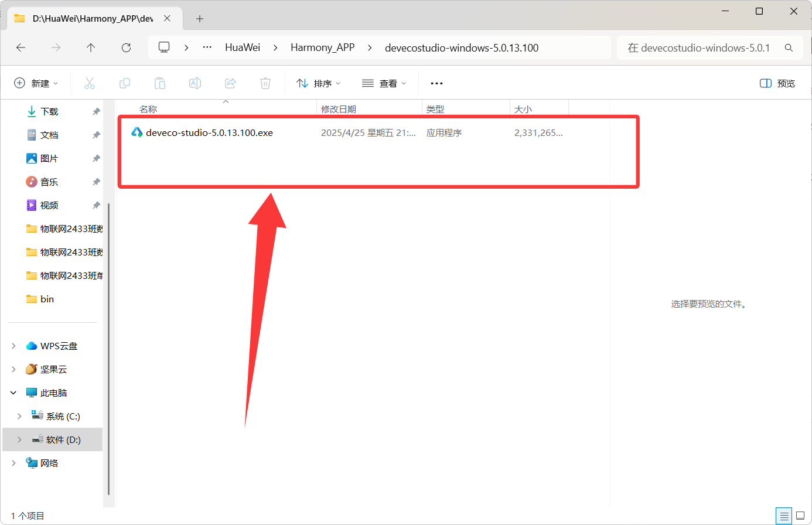Expand the 网络 tree node

point(13,463)
